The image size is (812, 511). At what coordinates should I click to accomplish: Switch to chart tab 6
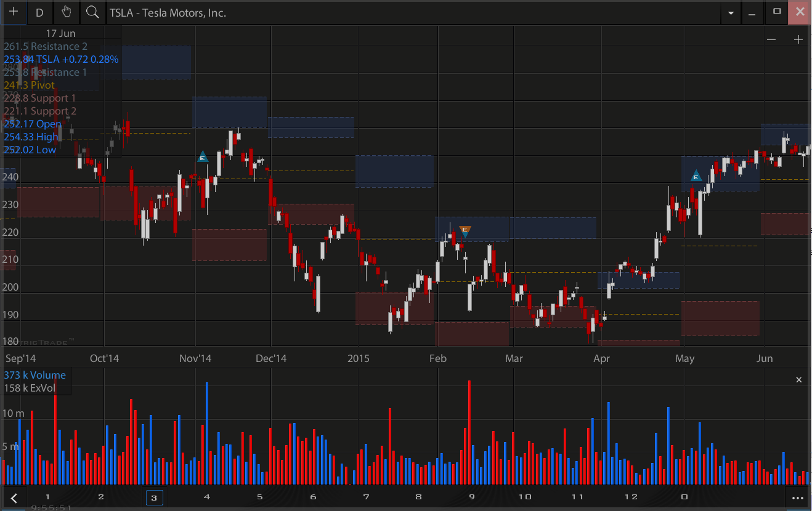(313, 497)
